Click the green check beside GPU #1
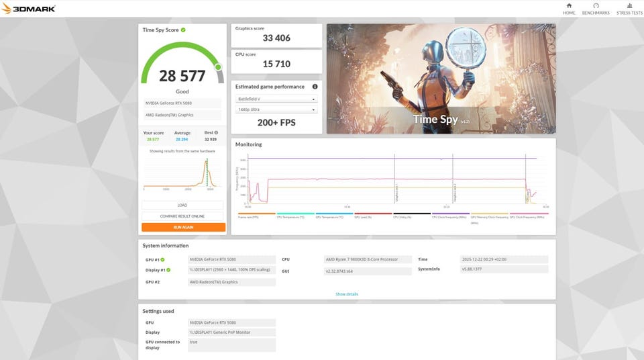 (162, 260)
